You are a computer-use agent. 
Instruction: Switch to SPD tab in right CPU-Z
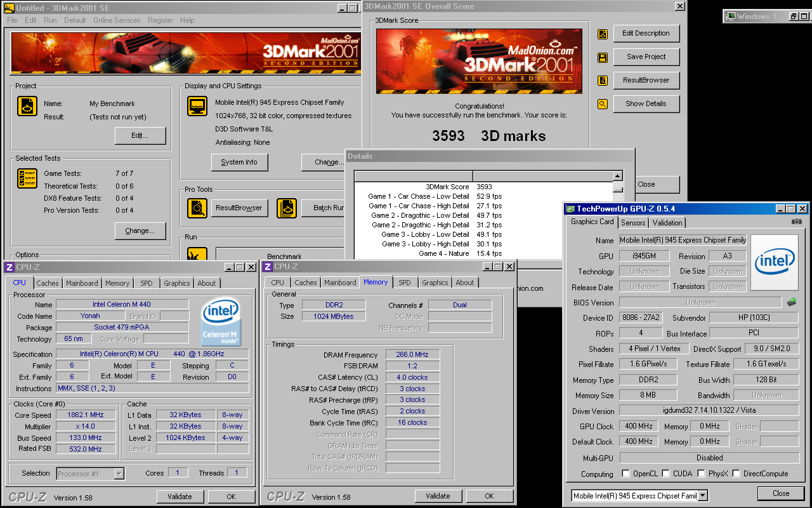click(x=405, y=283)
